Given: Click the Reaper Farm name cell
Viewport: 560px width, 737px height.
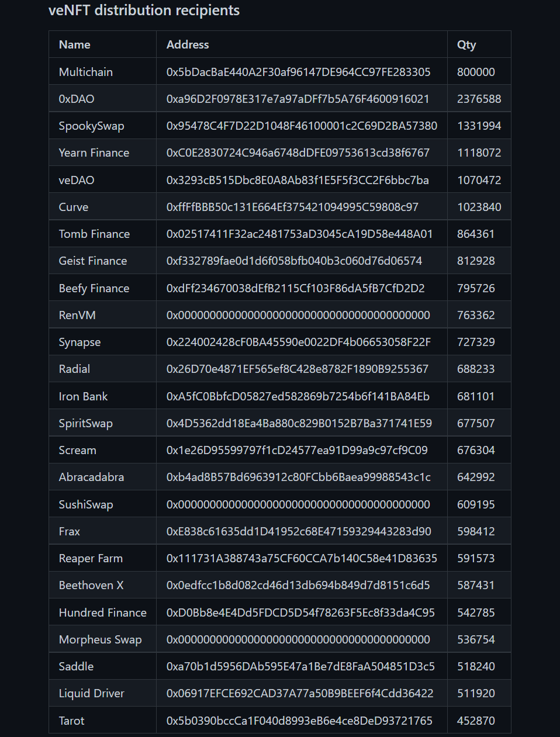Looking at the screenshot, I should 102,558.
